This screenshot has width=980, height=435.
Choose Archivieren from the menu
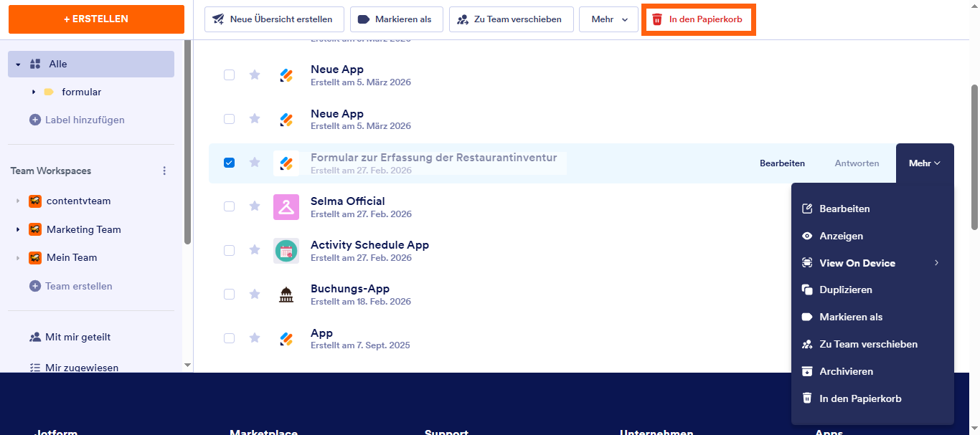pos(872,371)
